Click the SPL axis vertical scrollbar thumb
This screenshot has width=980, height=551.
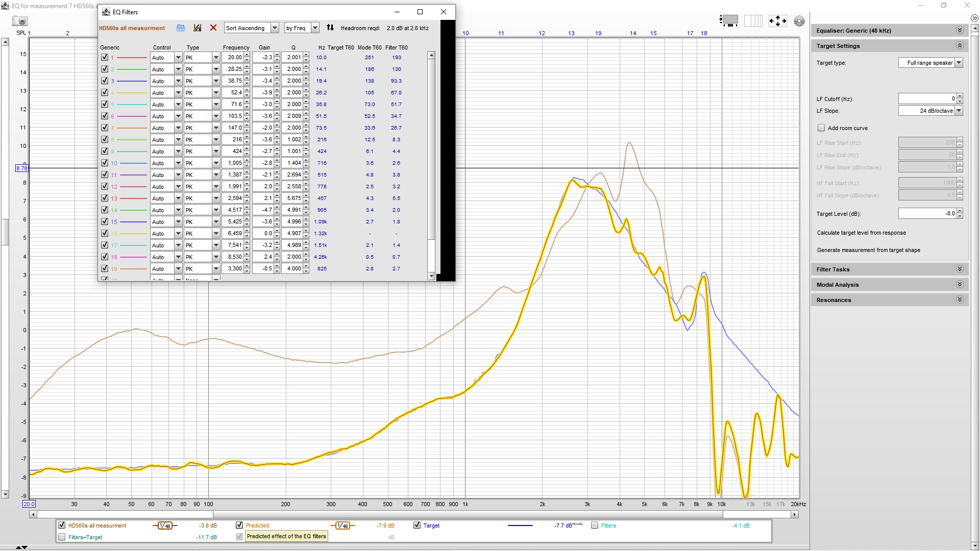5,232
